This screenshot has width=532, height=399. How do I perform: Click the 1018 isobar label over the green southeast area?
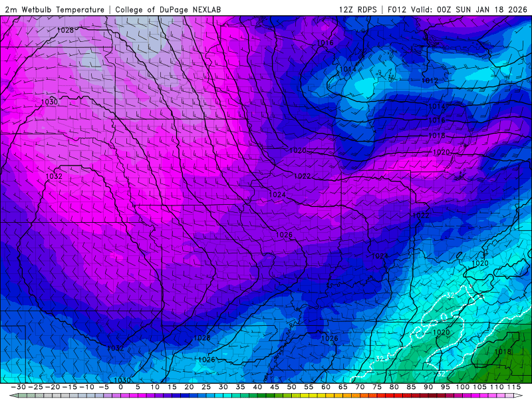(x=503, y=352)
